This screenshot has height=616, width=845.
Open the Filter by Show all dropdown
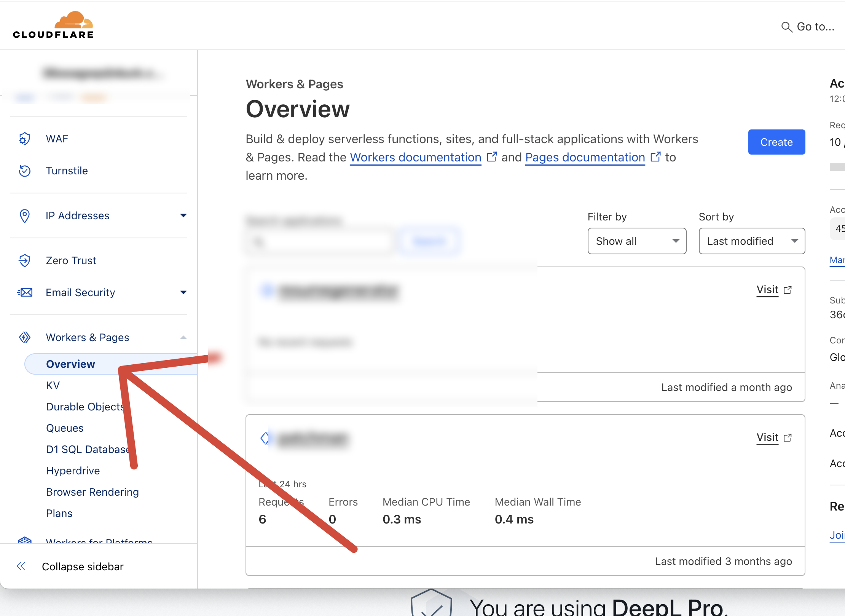point(637,241)
